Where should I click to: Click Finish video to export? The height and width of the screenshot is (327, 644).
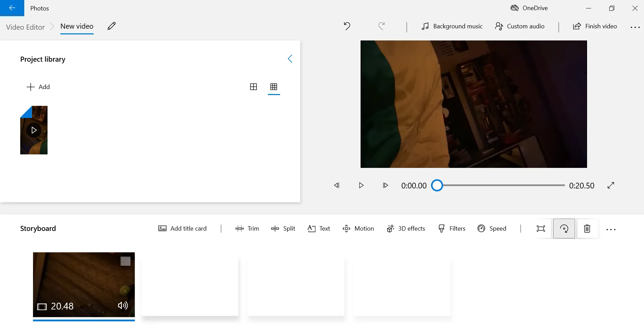click(595, 26)
